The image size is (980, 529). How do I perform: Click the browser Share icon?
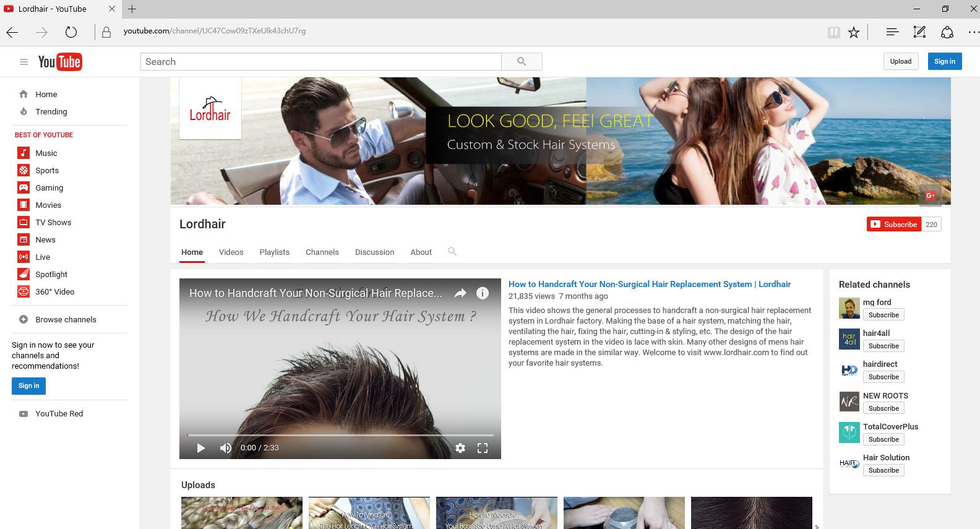[x=947, y=32]
